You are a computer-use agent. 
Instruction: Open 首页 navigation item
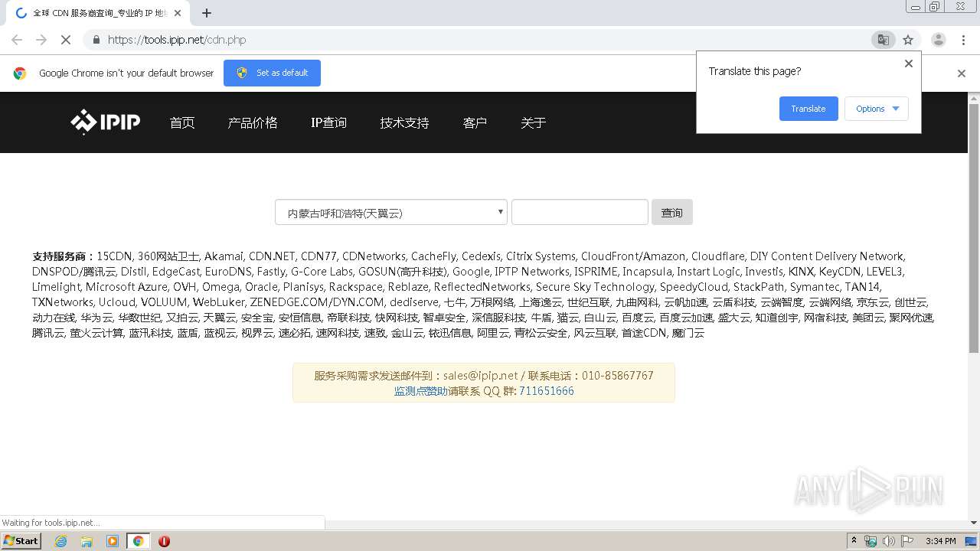pyautogui.click(x=182, y=122)
